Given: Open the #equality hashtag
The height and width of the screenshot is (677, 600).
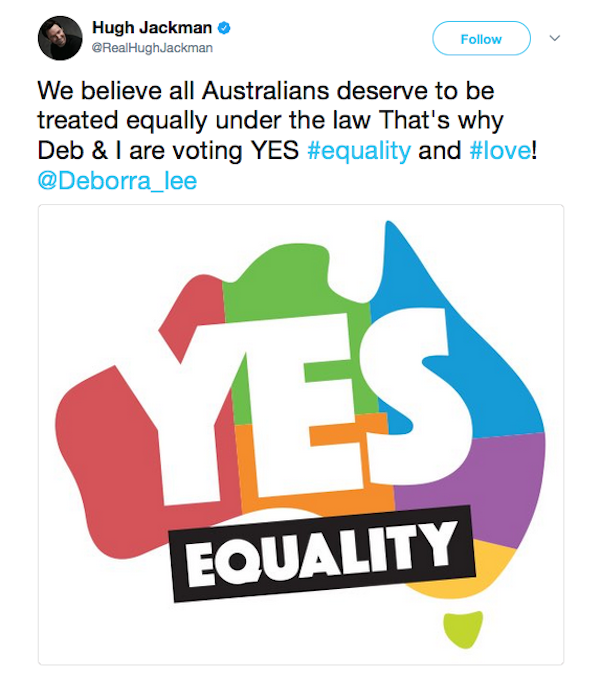Looking at the screenshot, I should click(x=359, y=151).
